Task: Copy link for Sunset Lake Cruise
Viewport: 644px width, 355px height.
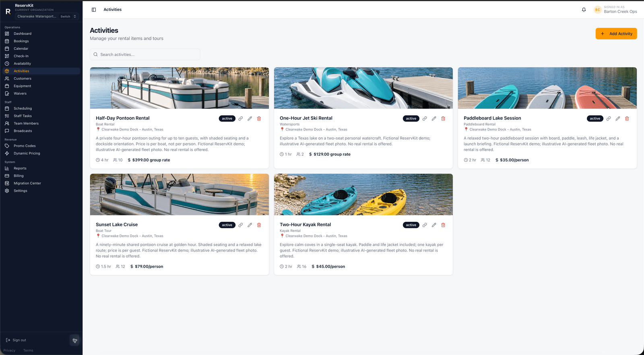Action: [241, 225]
